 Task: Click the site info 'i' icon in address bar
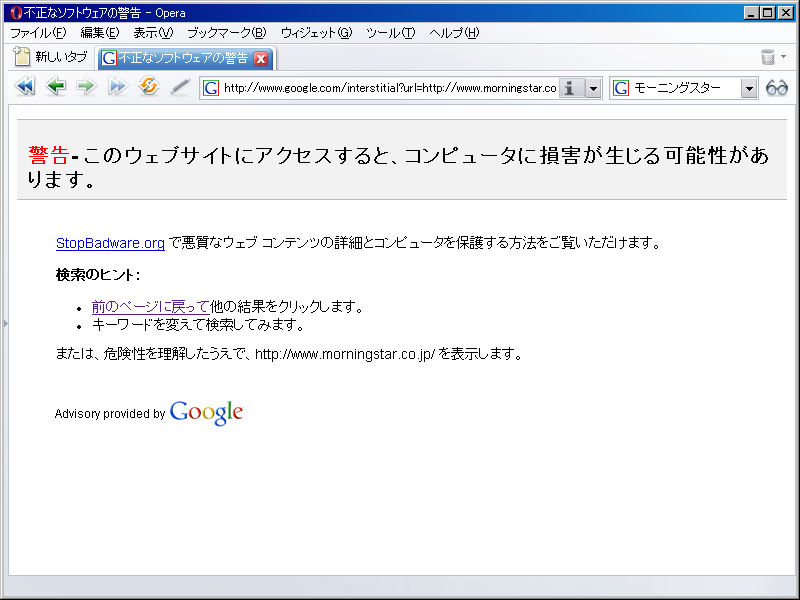click(570, 88)
